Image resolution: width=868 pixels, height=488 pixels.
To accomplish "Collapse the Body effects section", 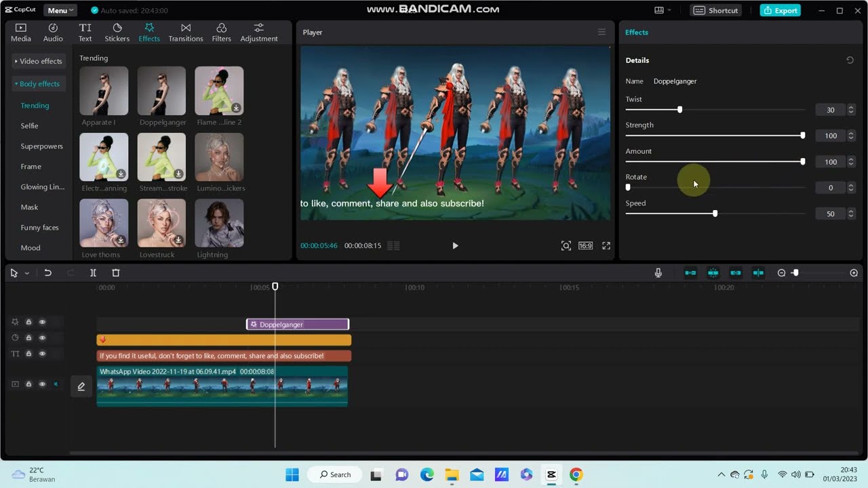I will [39, 84].
